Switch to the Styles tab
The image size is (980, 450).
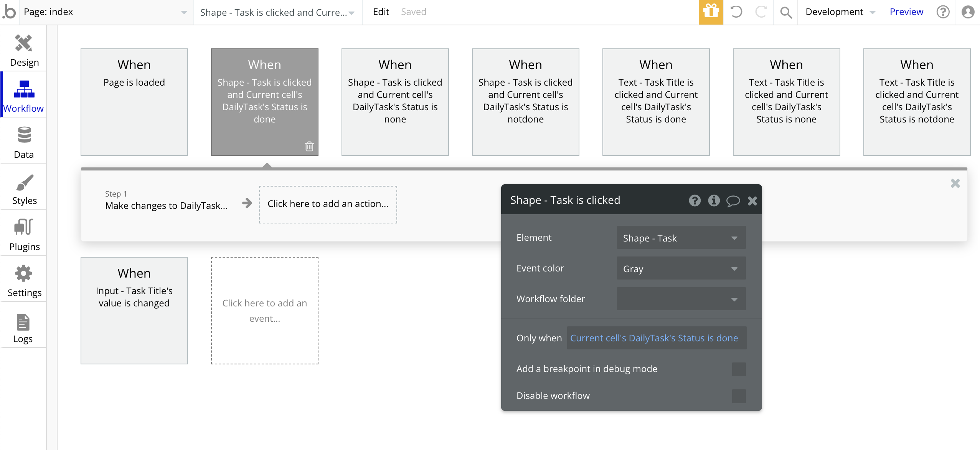pyautogui.click(x=24, y=189)
